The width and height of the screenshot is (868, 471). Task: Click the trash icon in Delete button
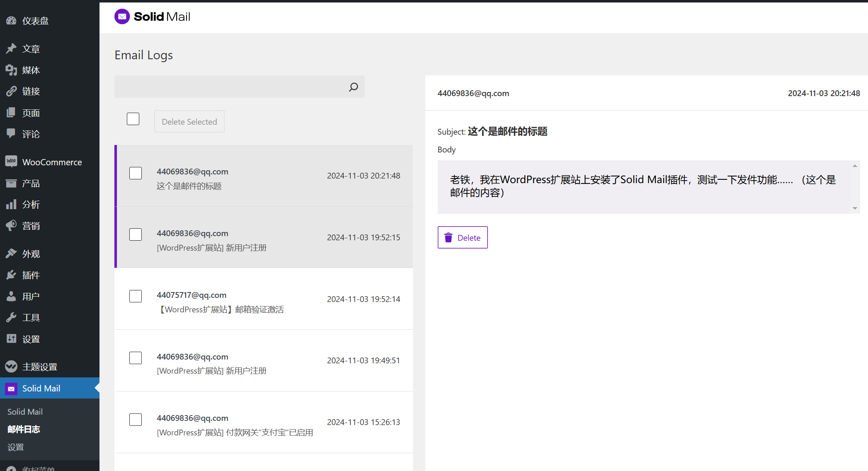pyautogui.click(x=449, y=238)
